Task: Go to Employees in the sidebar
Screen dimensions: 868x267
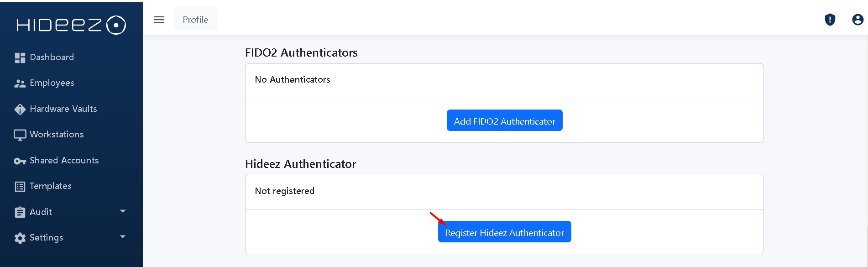Action: point(52,83)
